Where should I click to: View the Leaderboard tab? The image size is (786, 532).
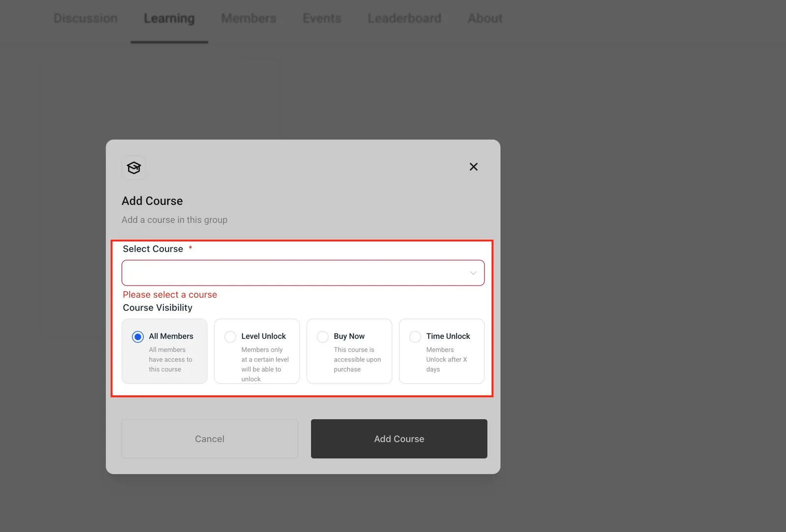[x=404, y=18]
